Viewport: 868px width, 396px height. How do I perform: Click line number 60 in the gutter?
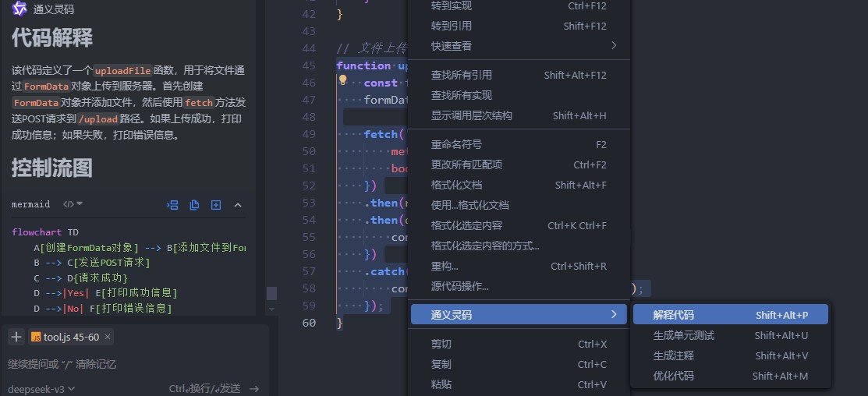coord(309,323)
